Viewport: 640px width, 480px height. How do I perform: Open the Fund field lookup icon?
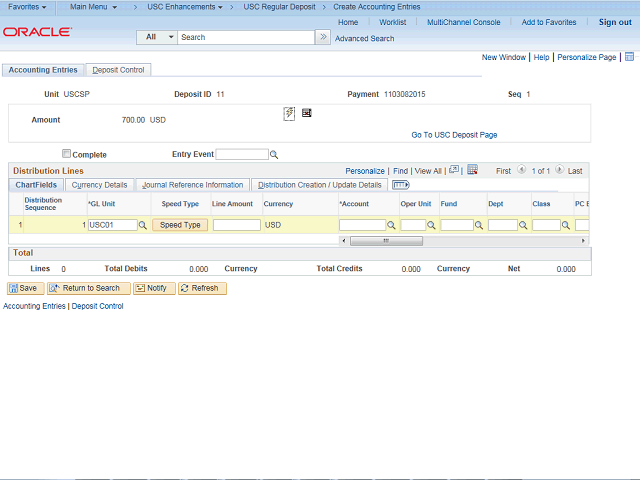[x=479, y=225]
